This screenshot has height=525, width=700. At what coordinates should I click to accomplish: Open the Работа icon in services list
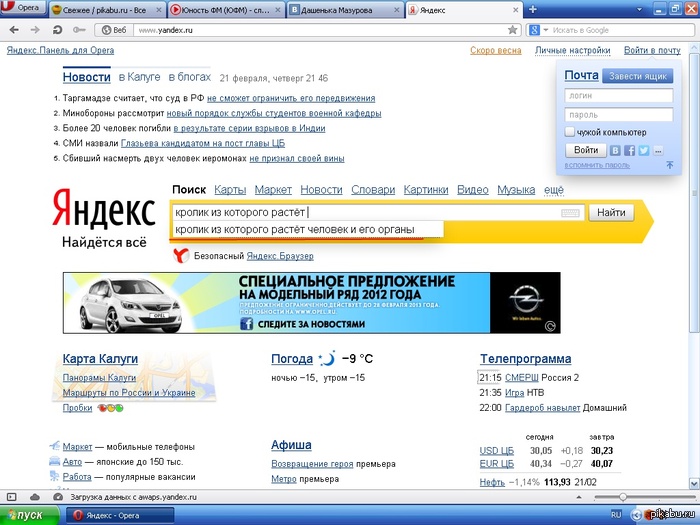click(x=54, y=476)
